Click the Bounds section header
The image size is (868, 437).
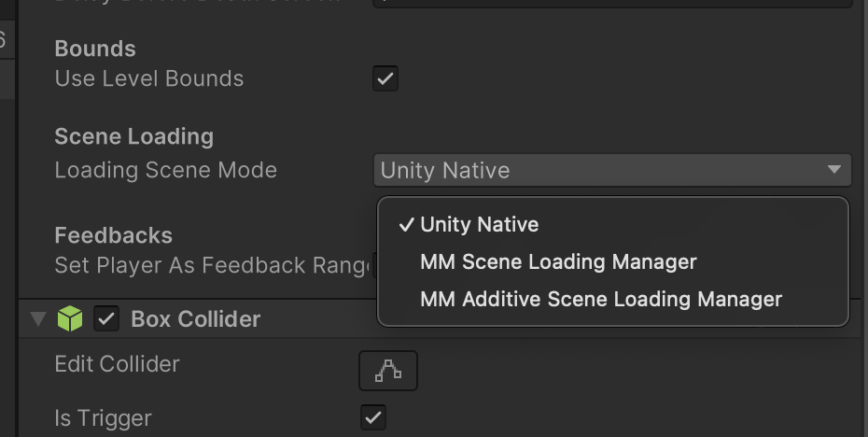(95, 49)
